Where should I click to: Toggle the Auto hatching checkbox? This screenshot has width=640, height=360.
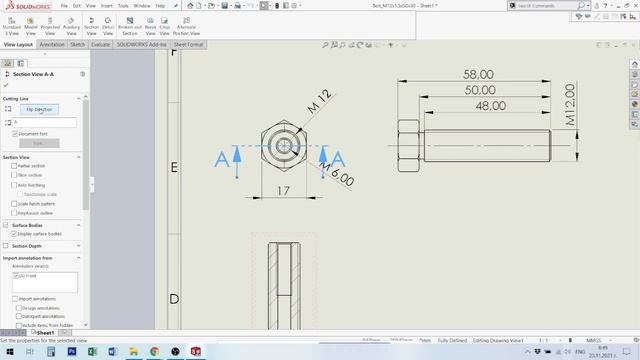(x=14, y=185)
